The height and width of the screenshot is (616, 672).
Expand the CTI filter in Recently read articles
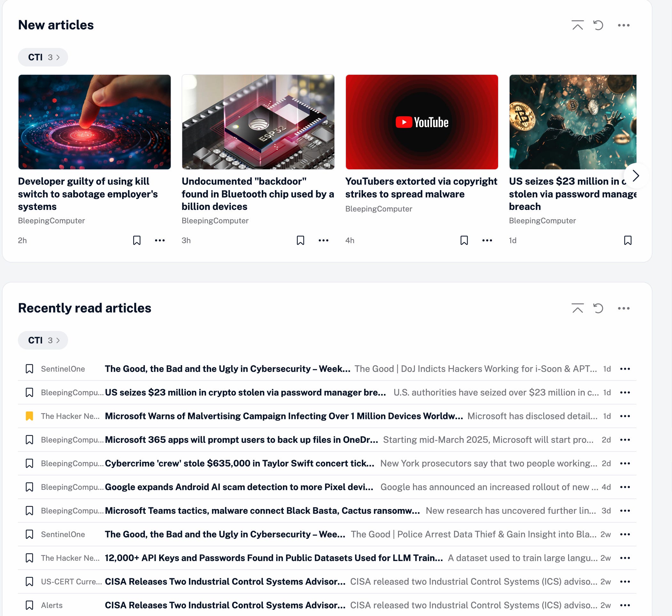pos(43,340)
